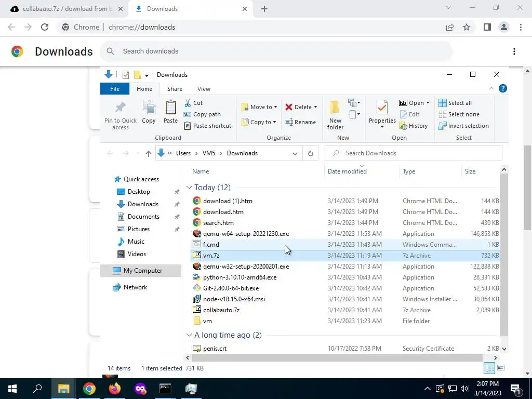Open taskbar search magnifier

pyautogui.click(x=37, y=389)
